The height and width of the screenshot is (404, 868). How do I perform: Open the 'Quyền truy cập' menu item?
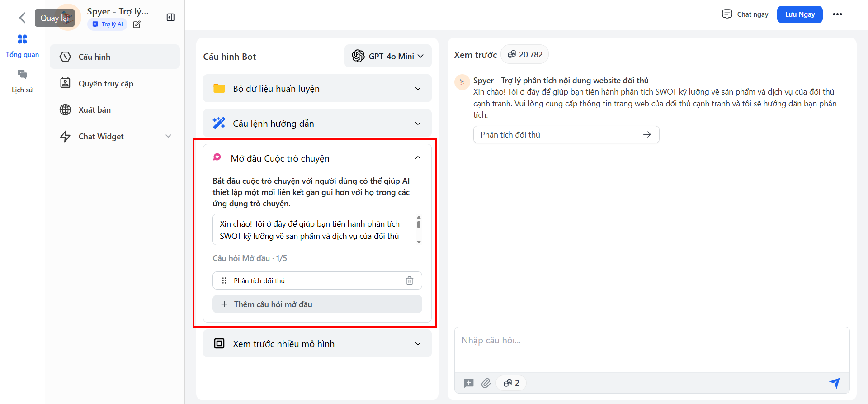click(x=106, y=83)
